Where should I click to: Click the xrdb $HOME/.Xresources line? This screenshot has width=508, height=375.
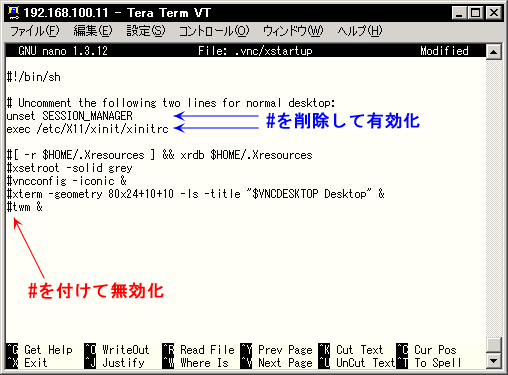[x=159, y=155]
